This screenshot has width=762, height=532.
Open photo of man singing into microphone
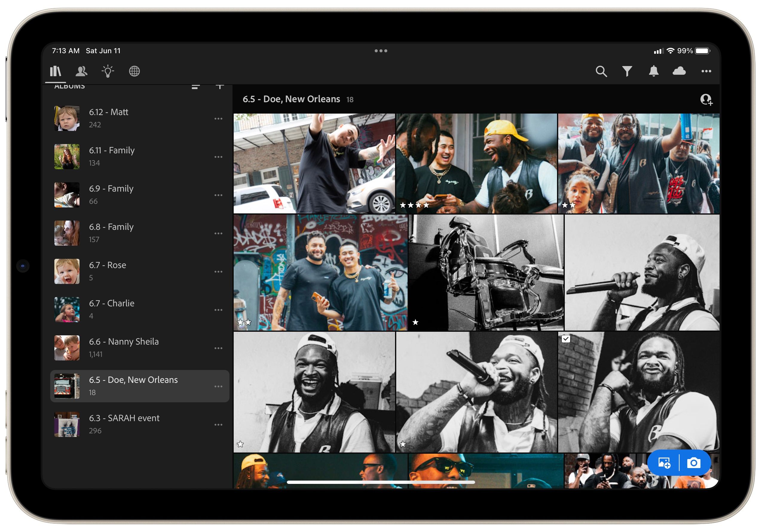(x=477, y=392)
